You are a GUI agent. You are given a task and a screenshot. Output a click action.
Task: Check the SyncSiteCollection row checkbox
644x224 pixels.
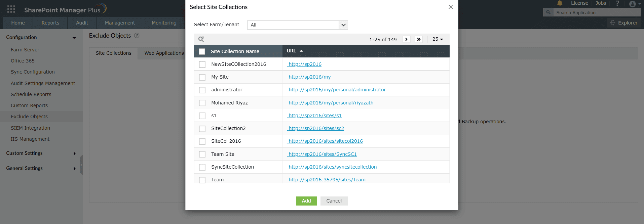pyautogui.click(x=202, y=167)
